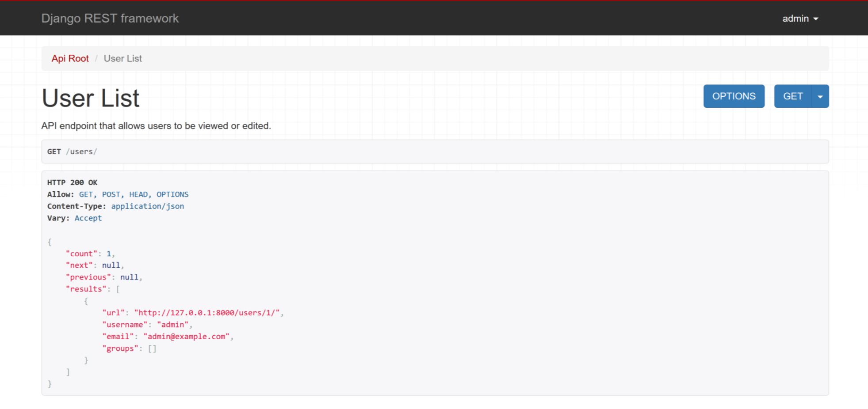This screenshot has width=868, height=409.
Task: Select the "results" key in JSON
Action: coord(86,289)
